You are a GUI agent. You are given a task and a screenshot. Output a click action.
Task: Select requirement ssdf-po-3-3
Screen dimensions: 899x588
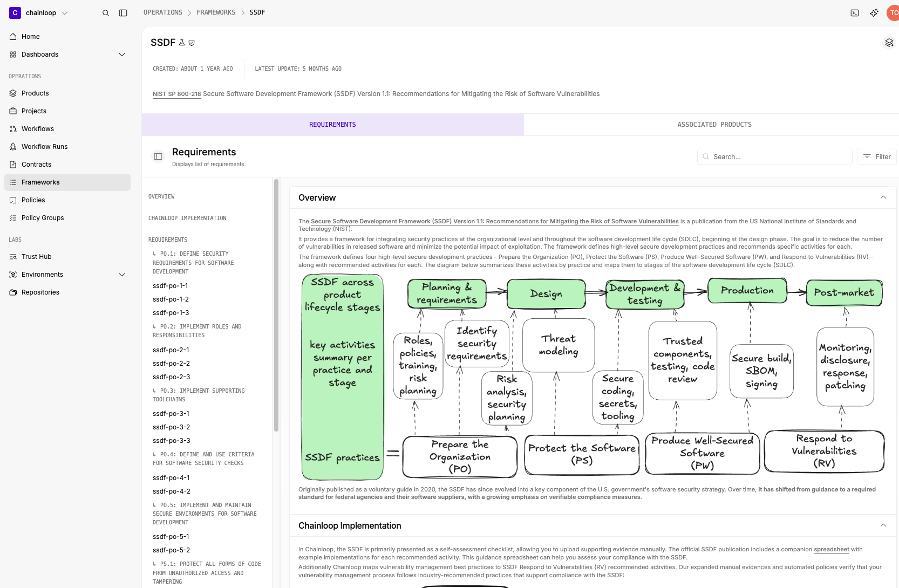[x=171, y=441]
